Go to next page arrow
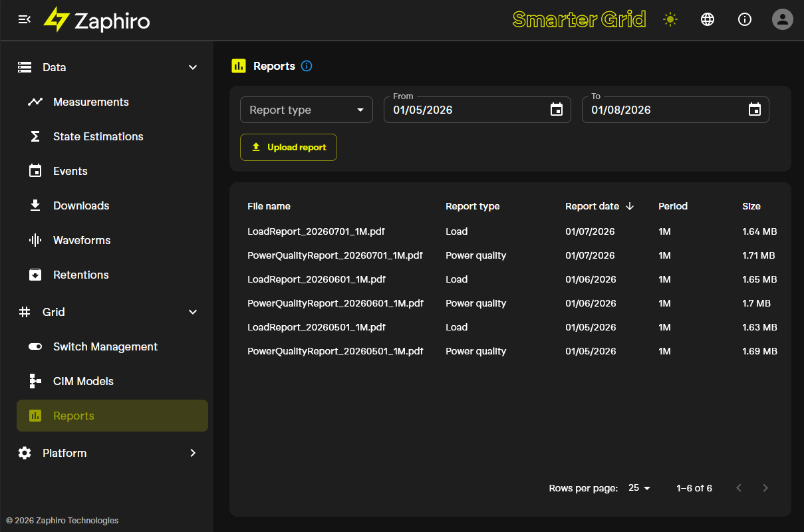This screenshot has width=804, height=532. (765, 488)
